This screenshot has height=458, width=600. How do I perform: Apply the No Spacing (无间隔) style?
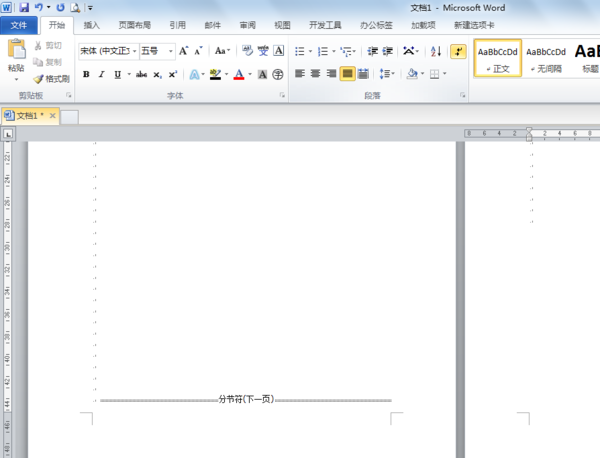pos(545,58)
